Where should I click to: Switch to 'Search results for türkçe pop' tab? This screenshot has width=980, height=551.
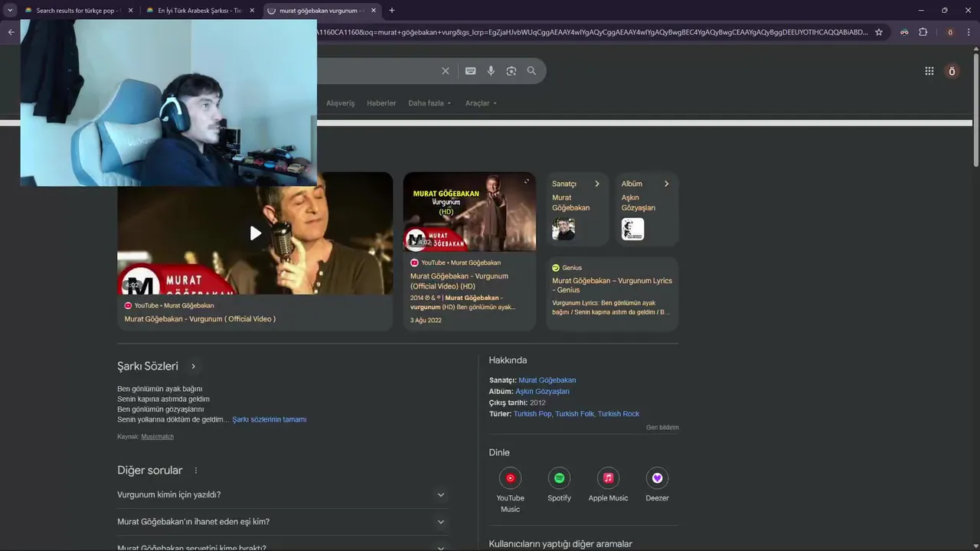tap(79, 11)
